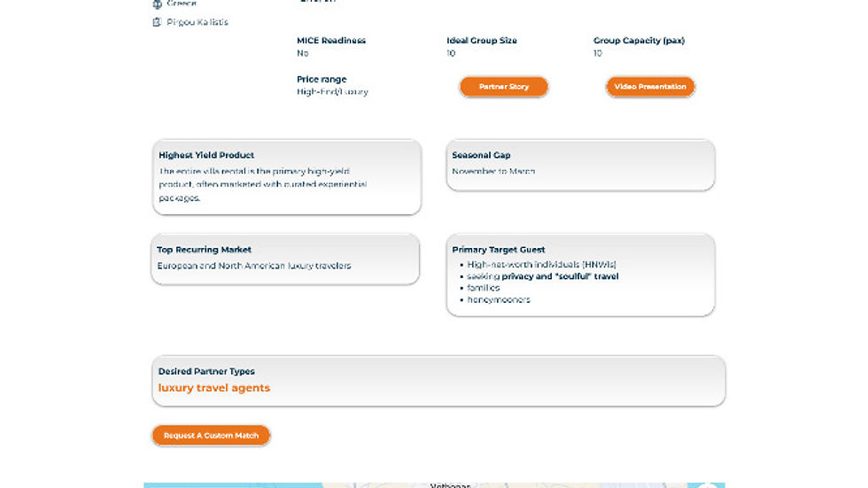Click the families bullet item
The height and width of the screenshot is (488, 868).
pyautogui.click(x=484, y=288)
